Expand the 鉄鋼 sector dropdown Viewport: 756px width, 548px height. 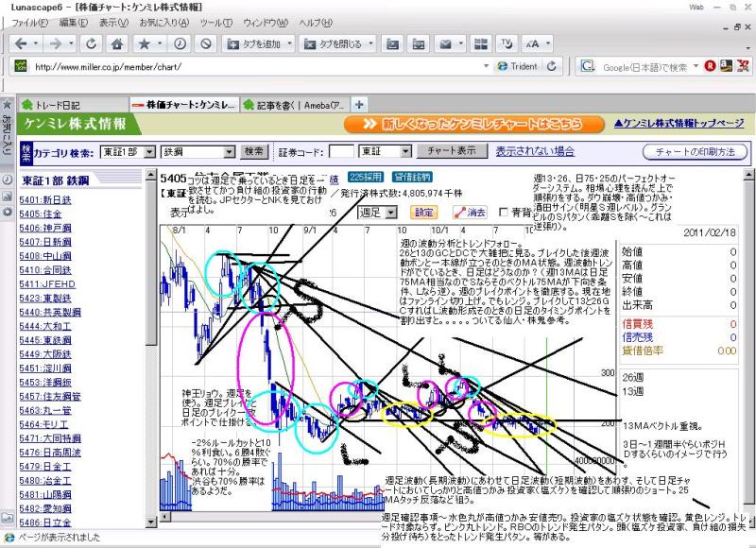point(230,152)
